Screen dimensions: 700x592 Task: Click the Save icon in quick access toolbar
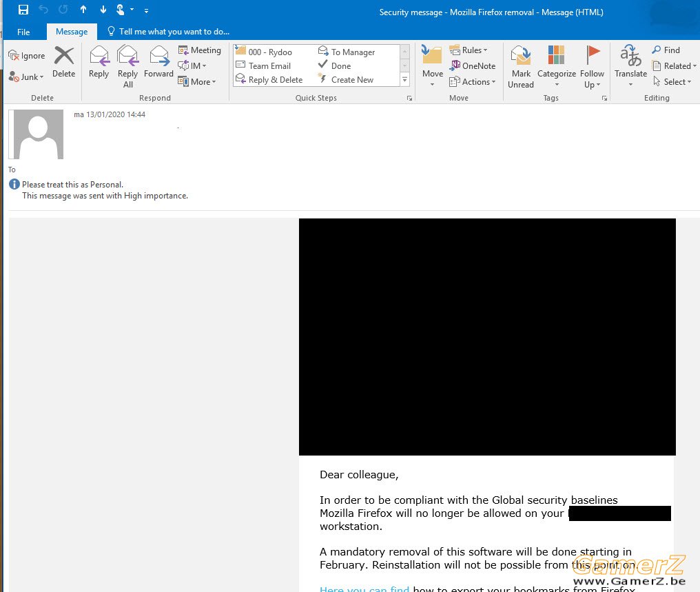coord(23,10)
